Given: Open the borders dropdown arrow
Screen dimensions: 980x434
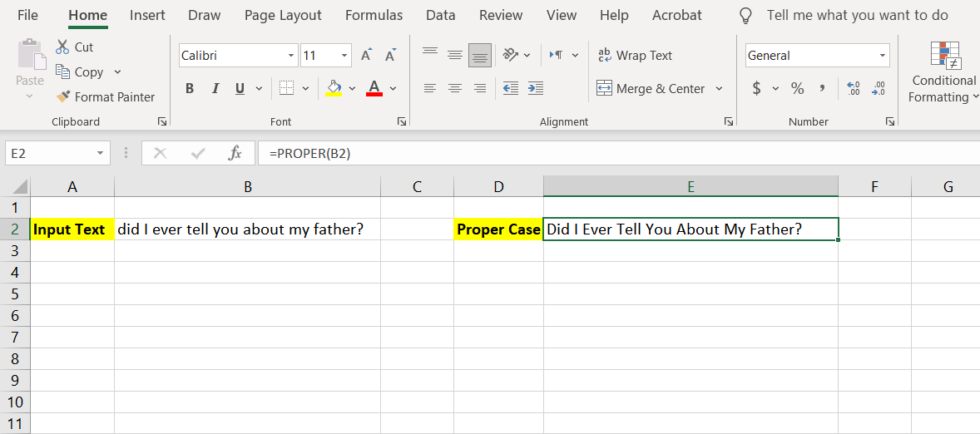Looking at the screenshot, I should [305, 89].
